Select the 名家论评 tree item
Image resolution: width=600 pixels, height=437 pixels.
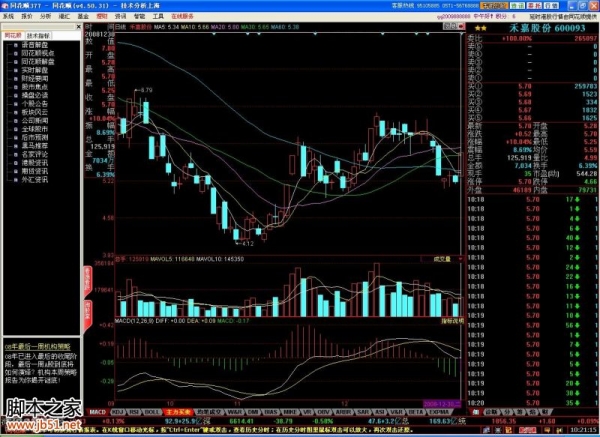coord(34,155)
